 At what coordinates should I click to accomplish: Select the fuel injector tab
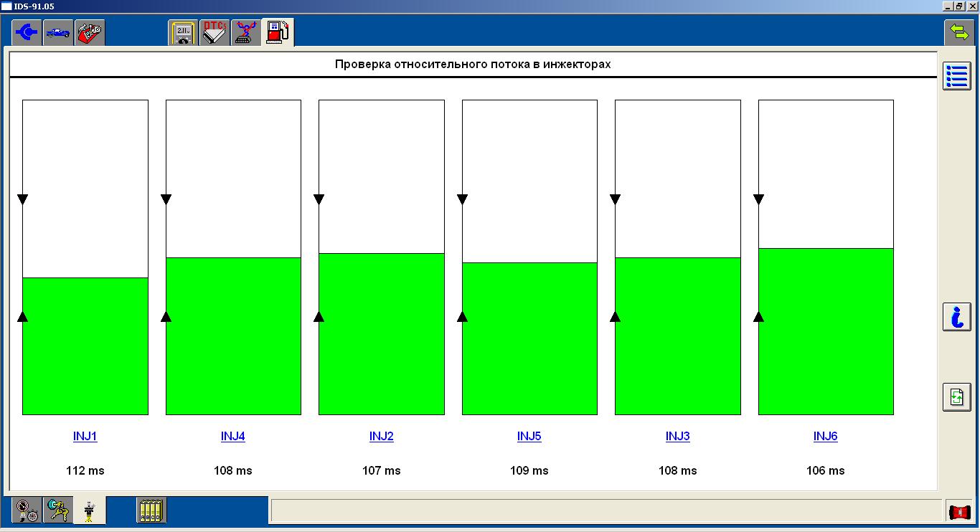click(x=90, y=510)
